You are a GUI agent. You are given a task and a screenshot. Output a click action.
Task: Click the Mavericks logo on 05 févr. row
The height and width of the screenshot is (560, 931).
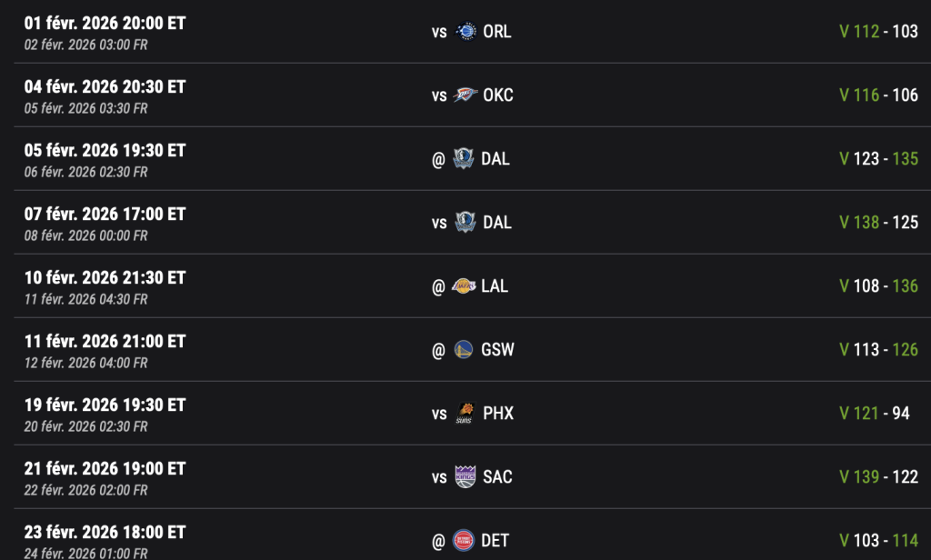tap(465, 159)
